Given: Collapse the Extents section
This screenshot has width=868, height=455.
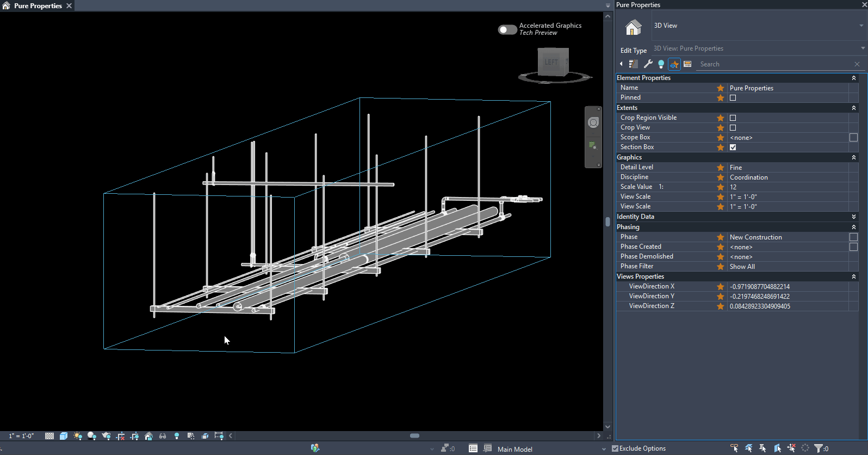Looking at the screenshot, I should click(x=854, y=108).
